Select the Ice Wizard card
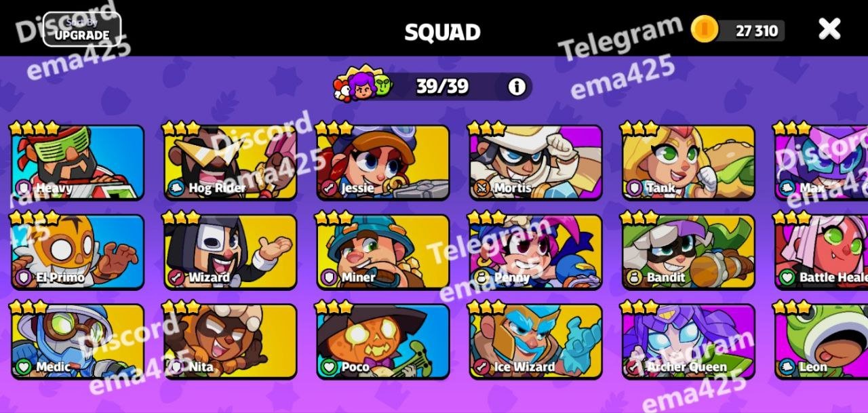This screenshot has width=868, height=413. [x=536, y=341]
